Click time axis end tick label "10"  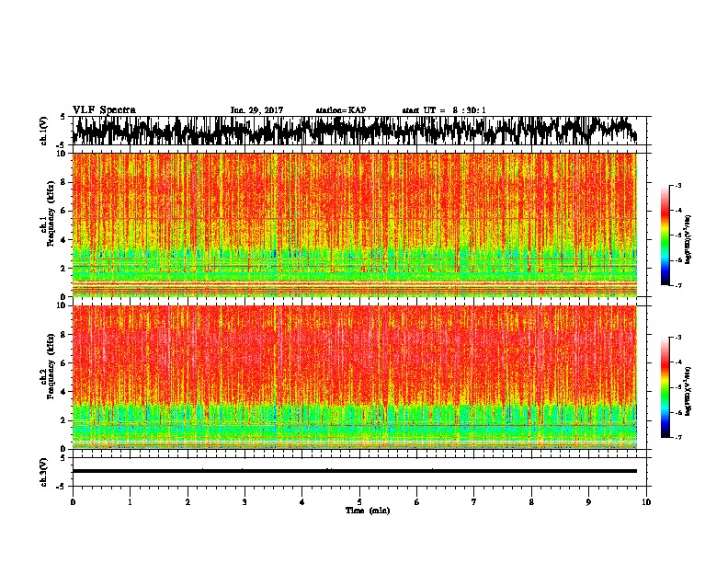tap(646, 502)
